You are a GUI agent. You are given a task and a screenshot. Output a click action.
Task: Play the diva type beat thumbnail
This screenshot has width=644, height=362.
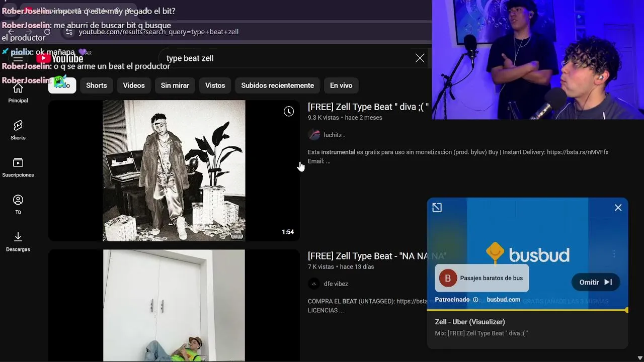tap(174, 170)
